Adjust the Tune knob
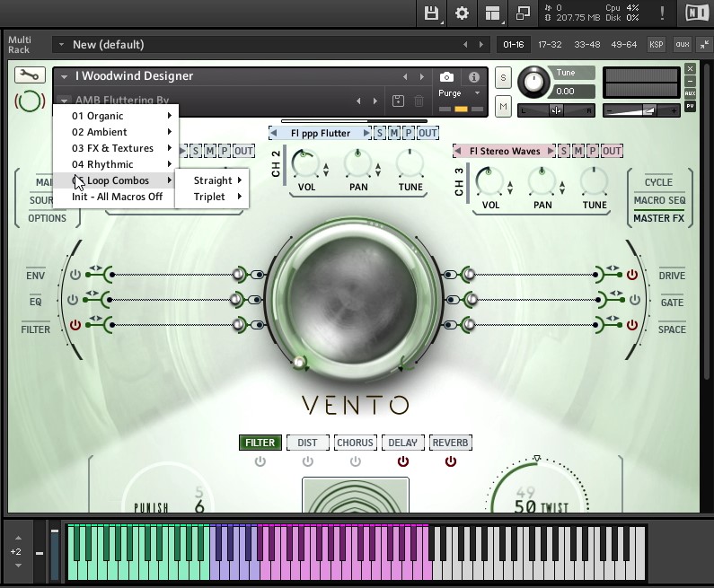The image size is (714, 588). 533,83
